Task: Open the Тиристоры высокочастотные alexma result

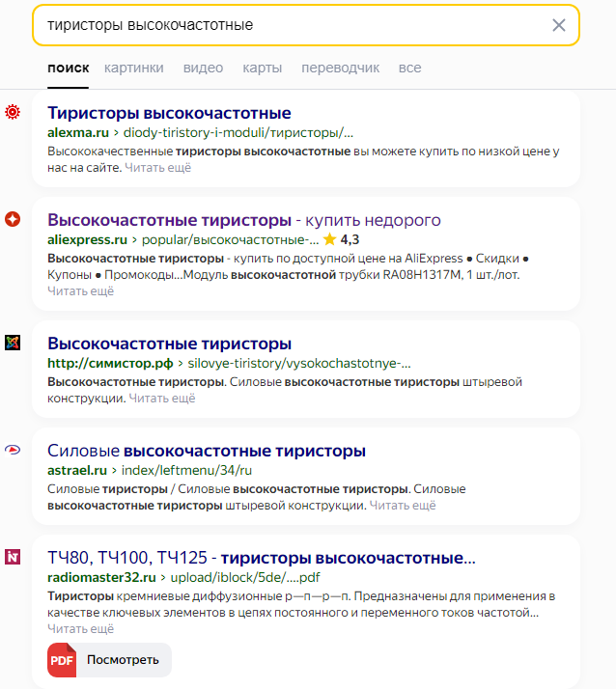Action: click(169, 113)
